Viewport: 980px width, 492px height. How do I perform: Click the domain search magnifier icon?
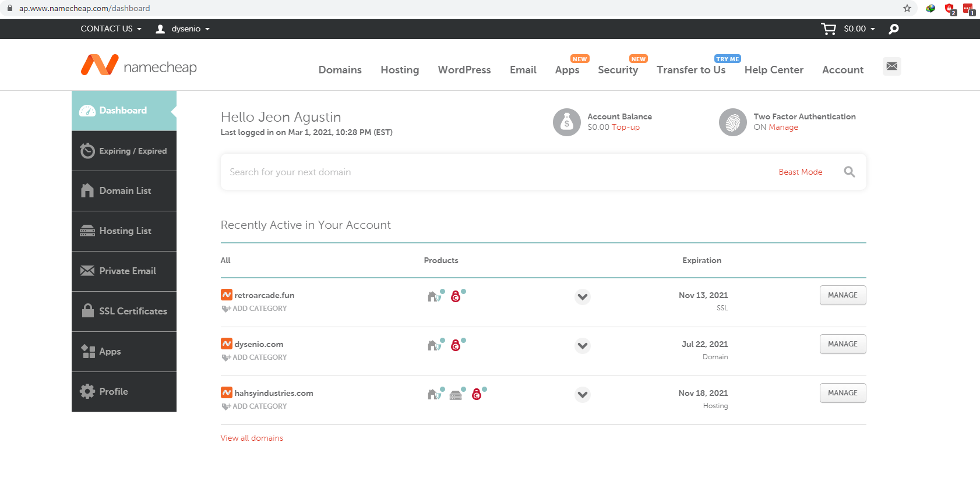coord(849,172)
